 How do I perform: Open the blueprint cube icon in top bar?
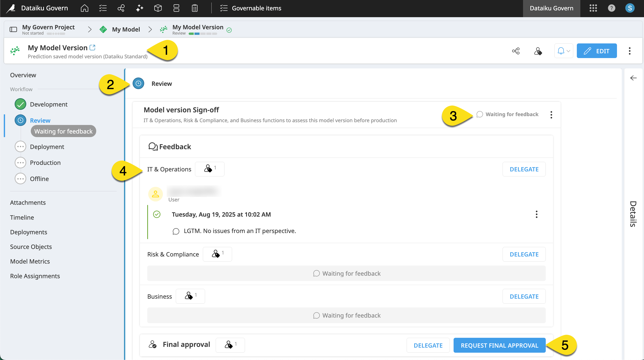(x=158, y=8)
